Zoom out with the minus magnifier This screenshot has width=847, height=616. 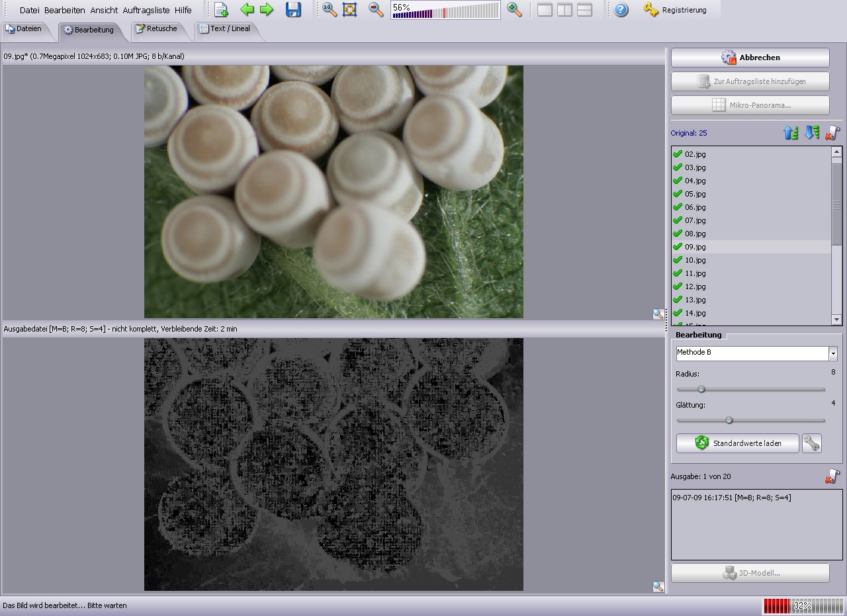(376, 10)
